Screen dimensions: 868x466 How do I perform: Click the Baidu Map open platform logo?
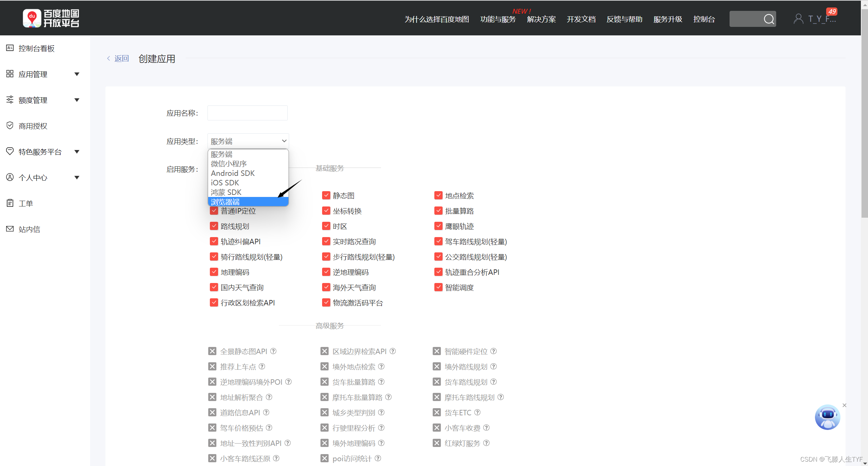tap(51, 18)
